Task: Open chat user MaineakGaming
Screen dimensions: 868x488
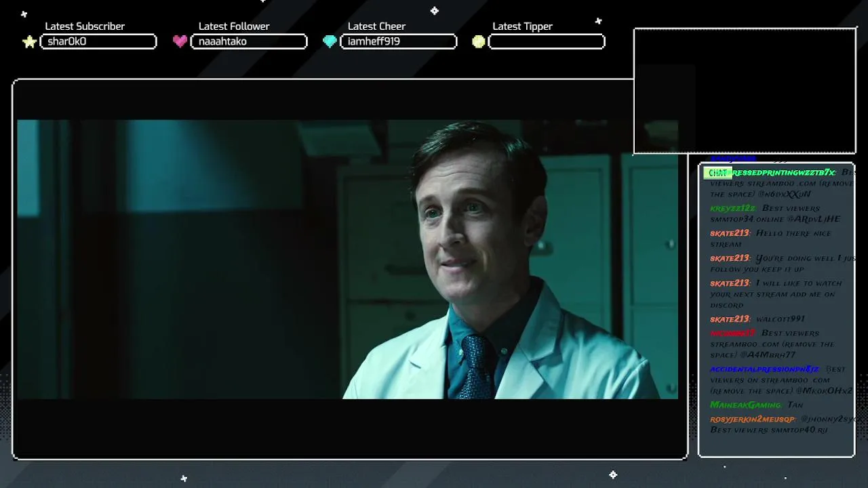Action: 745,405
